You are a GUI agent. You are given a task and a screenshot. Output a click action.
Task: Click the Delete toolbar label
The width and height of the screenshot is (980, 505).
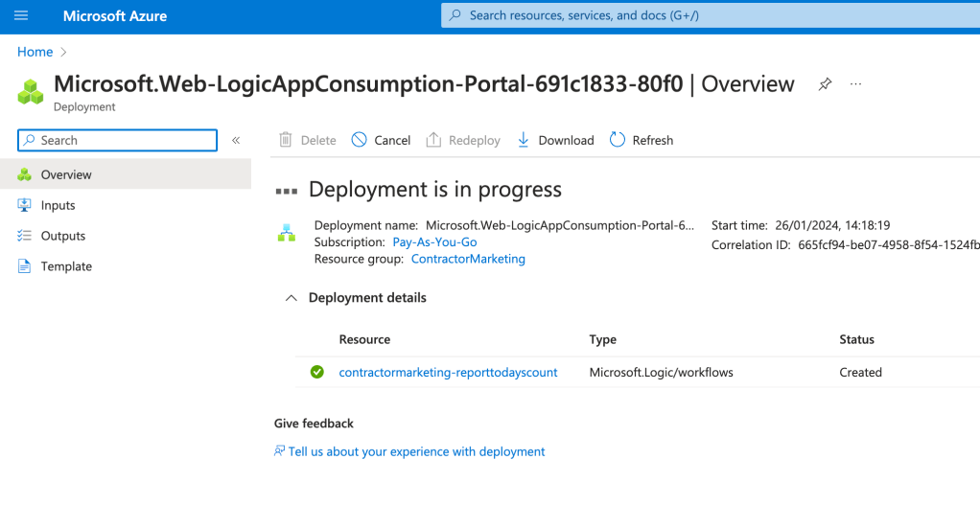[x=318, y=141]
